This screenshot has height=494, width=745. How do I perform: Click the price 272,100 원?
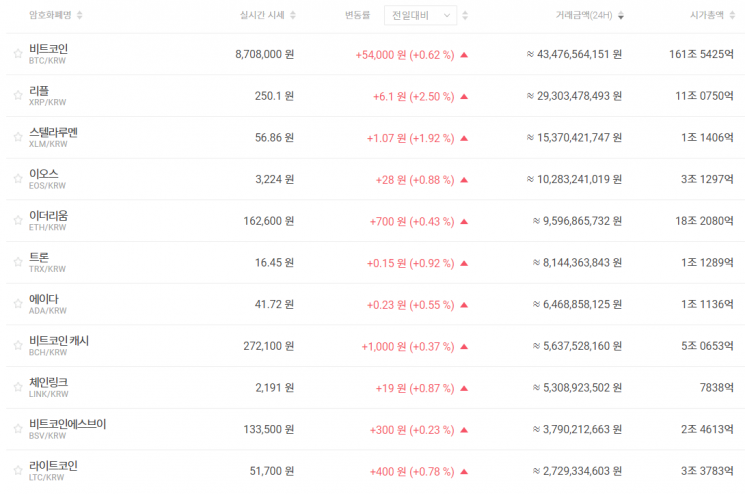tap(269, 346)
